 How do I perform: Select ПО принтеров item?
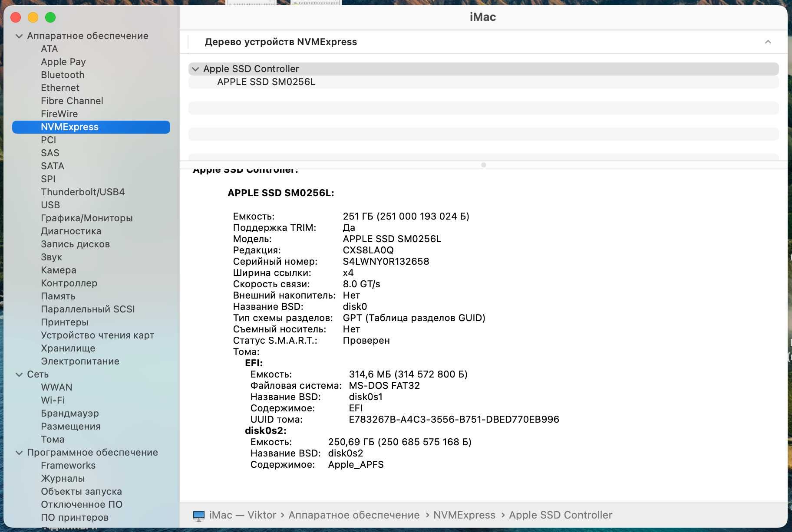tap(75, 518)
